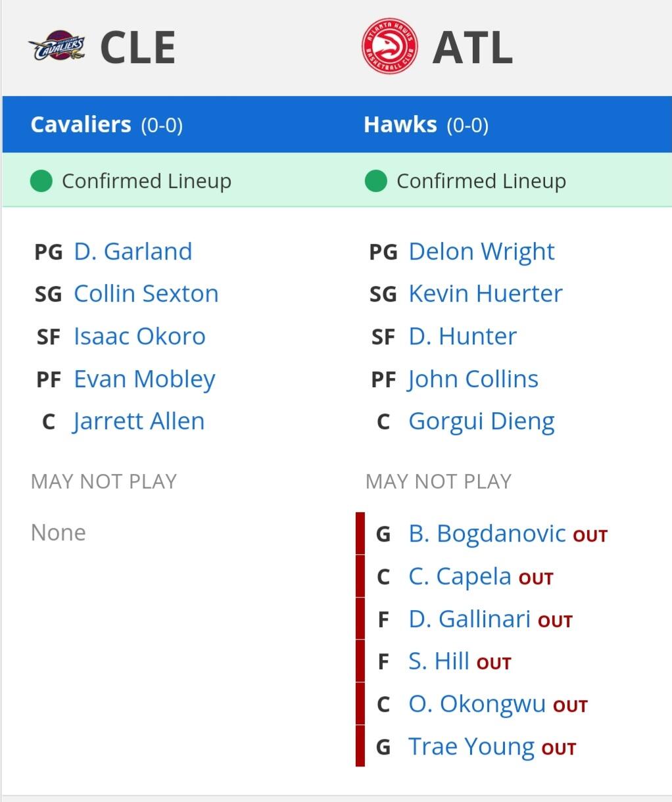672x802 pixels.
Task: Click the Cleveland Cavaliers team logo
Action: (x=57, y=47)
